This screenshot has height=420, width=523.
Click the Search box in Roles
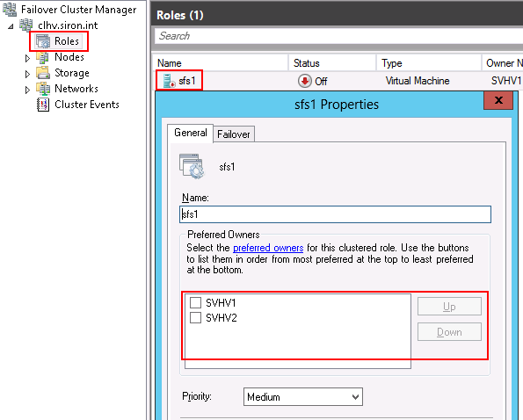pos(338,36)
